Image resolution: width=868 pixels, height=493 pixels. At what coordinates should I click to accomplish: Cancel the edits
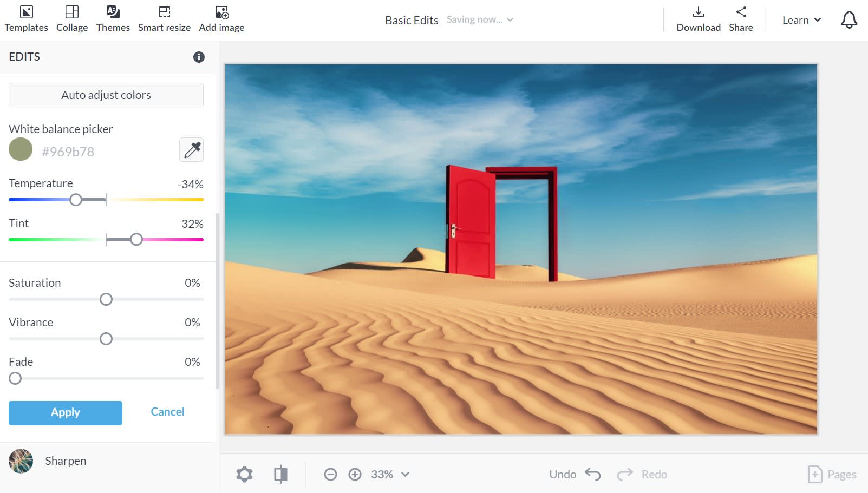tap(167, 412)
